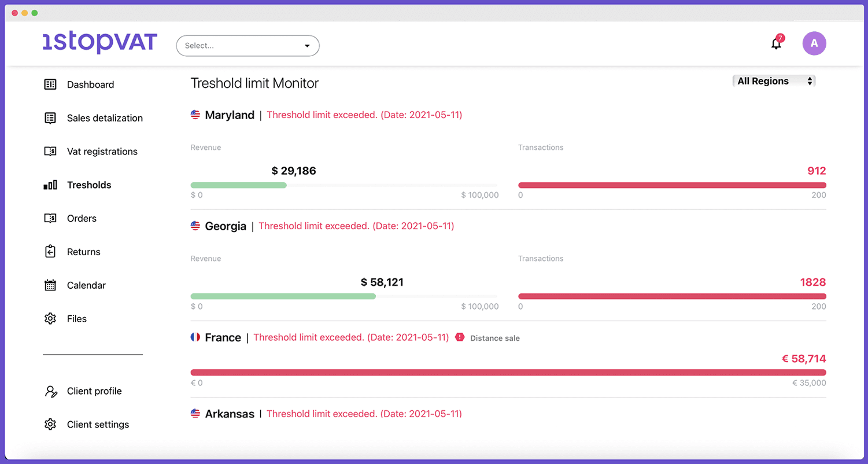Viewport: 868px width, 464px height.
Task: Click the Returns receipt icon
Action: (x=50, y=252)
